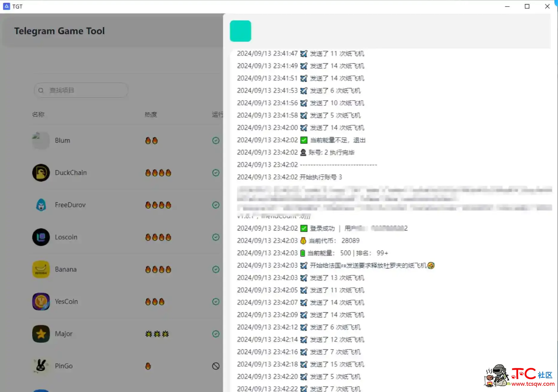
Task: Click the search magnifier icon
Action: pos(41,90)
